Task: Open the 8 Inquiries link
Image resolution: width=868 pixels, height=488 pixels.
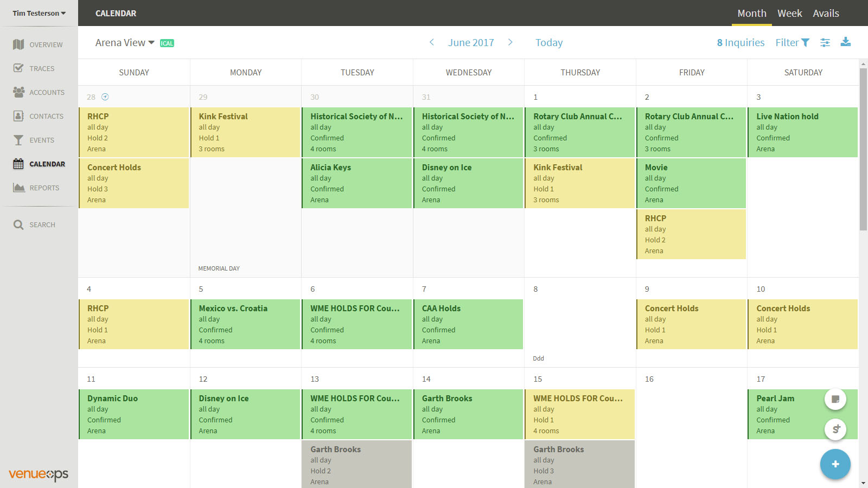Action: pyautogui.click(x=741, y=42)
